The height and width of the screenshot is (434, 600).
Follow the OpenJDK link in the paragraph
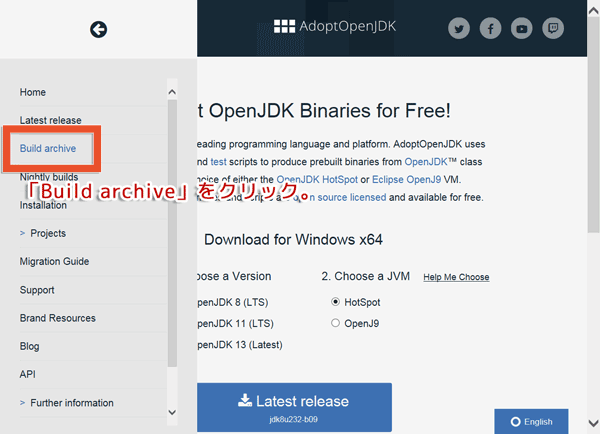point(426,162)
